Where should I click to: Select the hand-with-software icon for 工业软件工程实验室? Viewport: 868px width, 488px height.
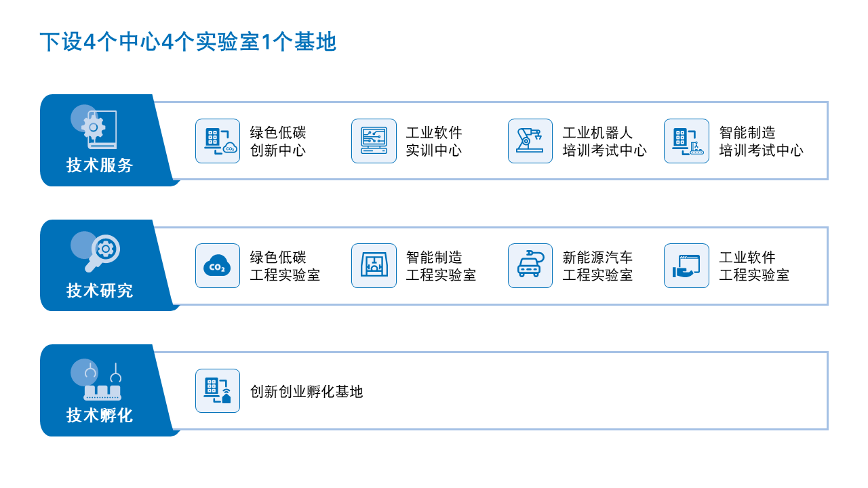(x=686, y=266)
